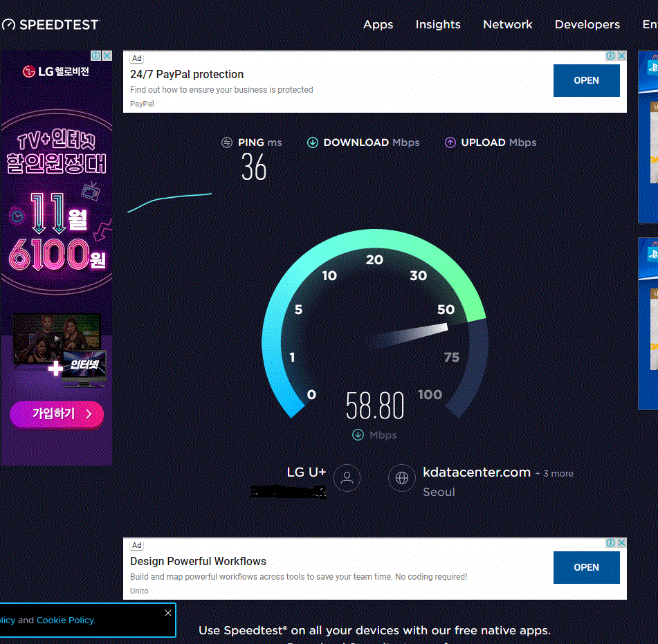Click the download icon below the 58.80 reading
This screenshot has width=658, height=644.
coord(358,435)
